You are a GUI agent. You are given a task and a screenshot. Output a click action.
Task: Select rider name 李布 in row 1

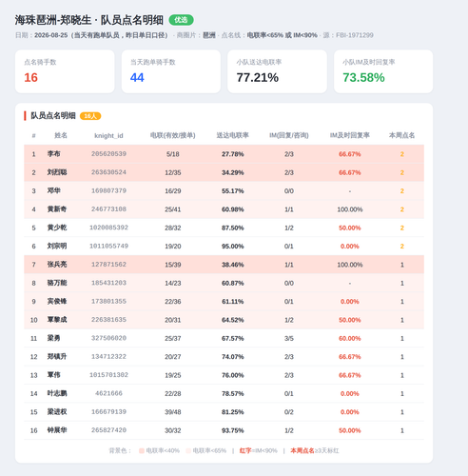pos(54,154)
